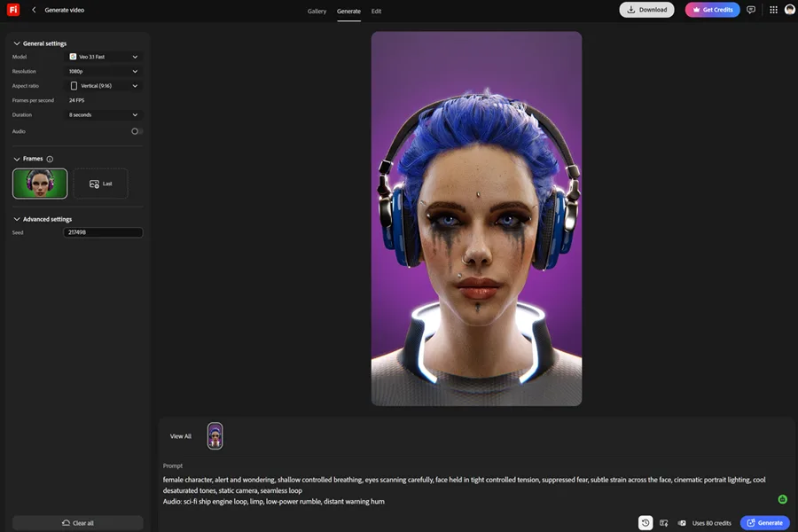Click the green assistant icon in prompt
The height and width of the screenshot is (532, 798).
point(782,499)
